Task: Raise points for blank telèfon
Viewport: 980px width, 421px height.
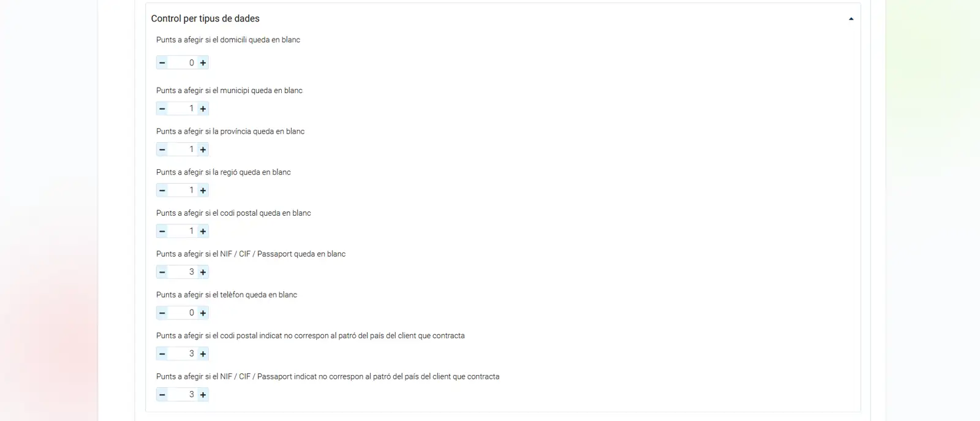Action: tap(203, 313)
